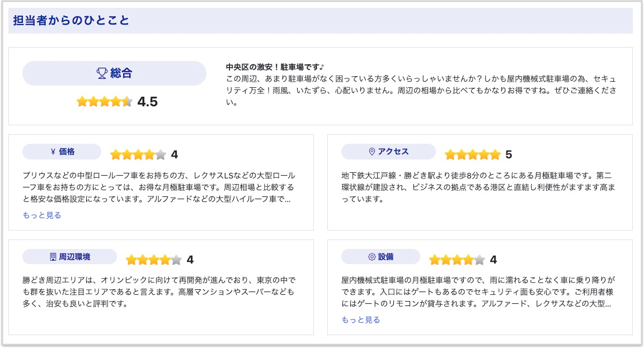
Task: Click the 価格 four-star rating stars
Action: 138,155
